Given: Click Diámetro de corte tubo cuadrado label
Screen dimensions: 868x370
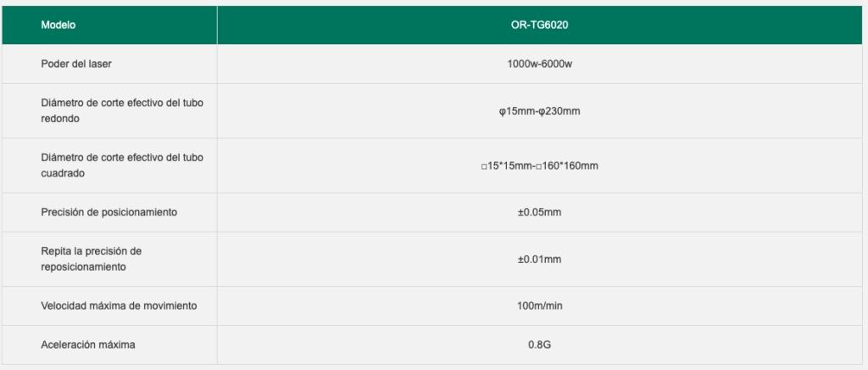Looking at the screenshot, I should pos(122,165).
